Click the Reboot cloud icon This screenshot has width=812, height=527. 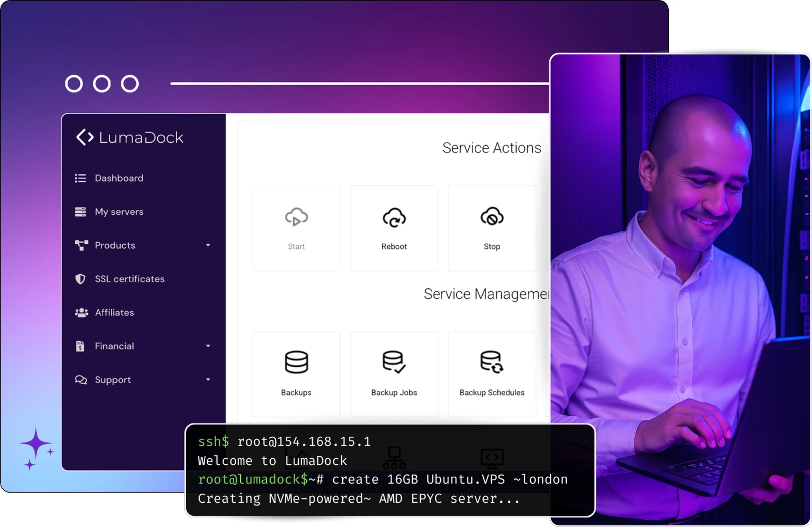point(394,217)
